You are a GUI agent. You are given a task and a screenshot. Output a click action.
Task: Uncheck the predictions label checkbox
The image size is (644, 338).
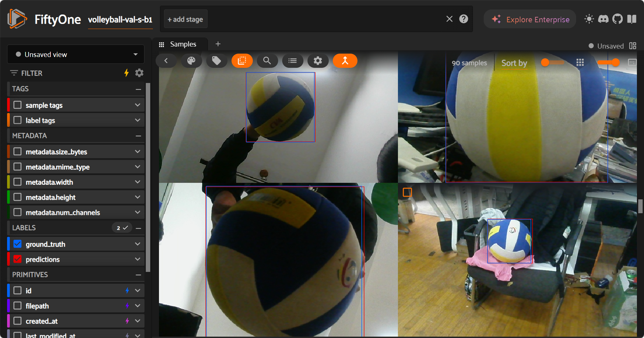[18, 259]
